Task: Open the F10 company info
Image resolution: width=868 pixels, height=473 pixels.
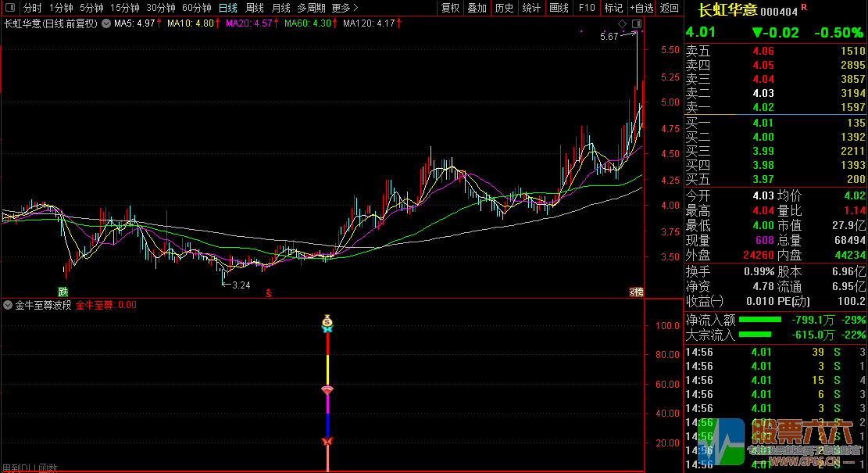Action: pyautogui.click(x=586, y=8)
